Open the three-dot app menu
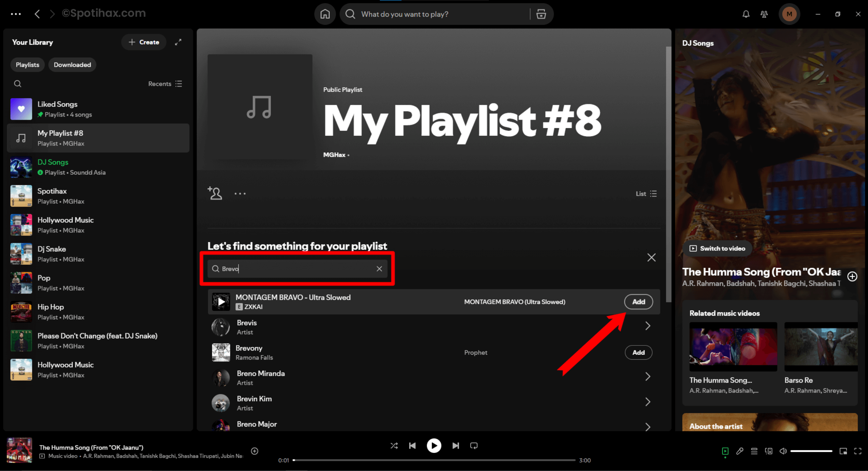This screenshot has height=471, width=868. pyautogui.click(x=16, y=14)
